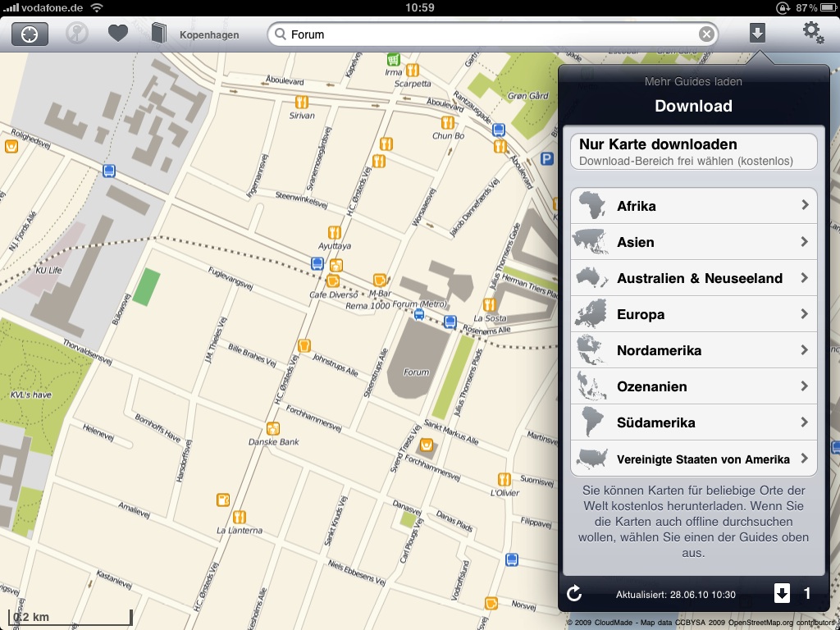Click the download arrow toolbar icon
The image size is (840, 630).
pyautogui.click(x=757, y=33)
